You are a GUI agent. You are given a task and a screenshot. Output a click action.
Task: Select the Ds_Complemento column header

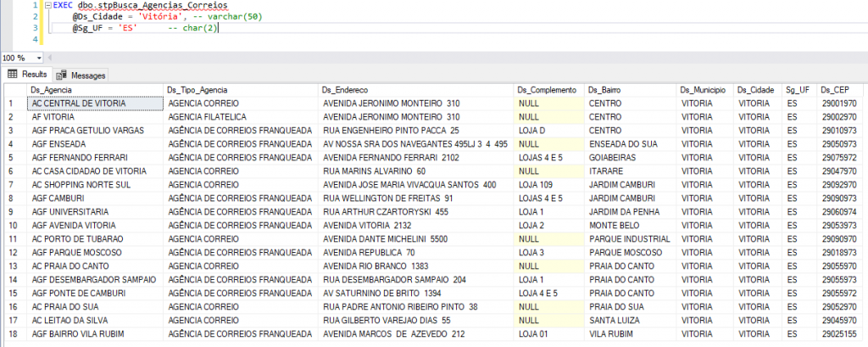[548, 90]
